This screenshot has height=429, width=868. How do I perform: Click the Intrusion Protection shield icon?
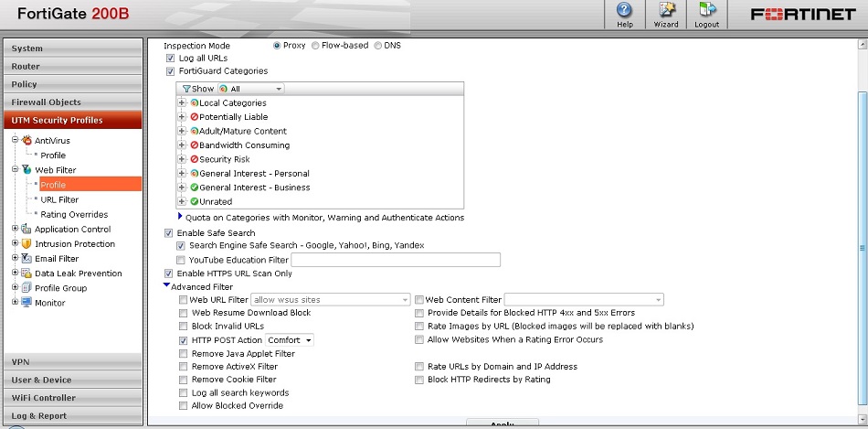[x=26, y=244]
